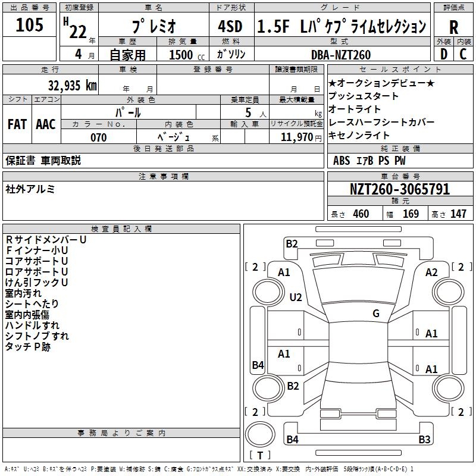Screen dimensions: 476x476
Task: Click the A2 scratch mark on diagram
Action: (x=431, y=272)
